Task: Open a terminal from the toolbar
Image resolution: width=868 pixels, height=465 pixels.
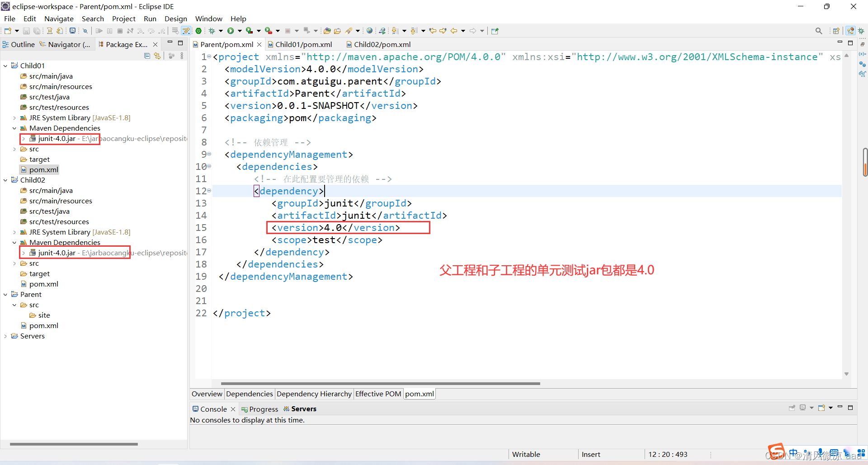Action: (x=72, y=31)
